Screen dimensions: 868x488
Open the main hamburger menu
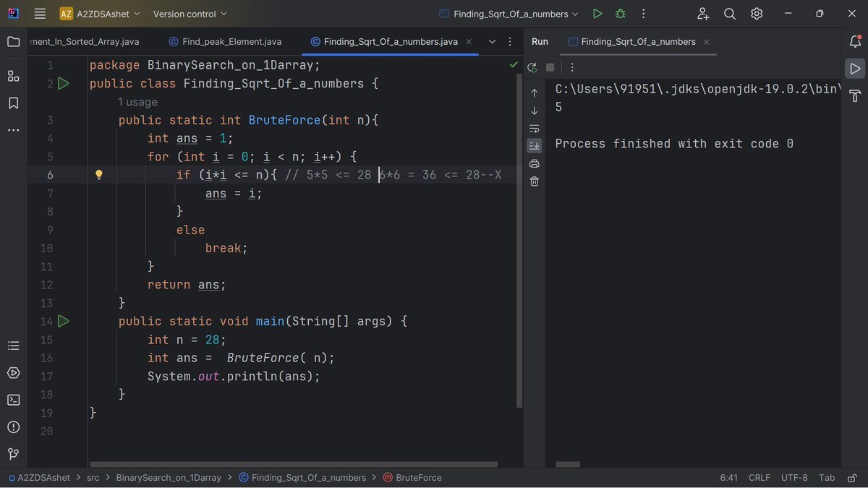(x=40, y=13)
